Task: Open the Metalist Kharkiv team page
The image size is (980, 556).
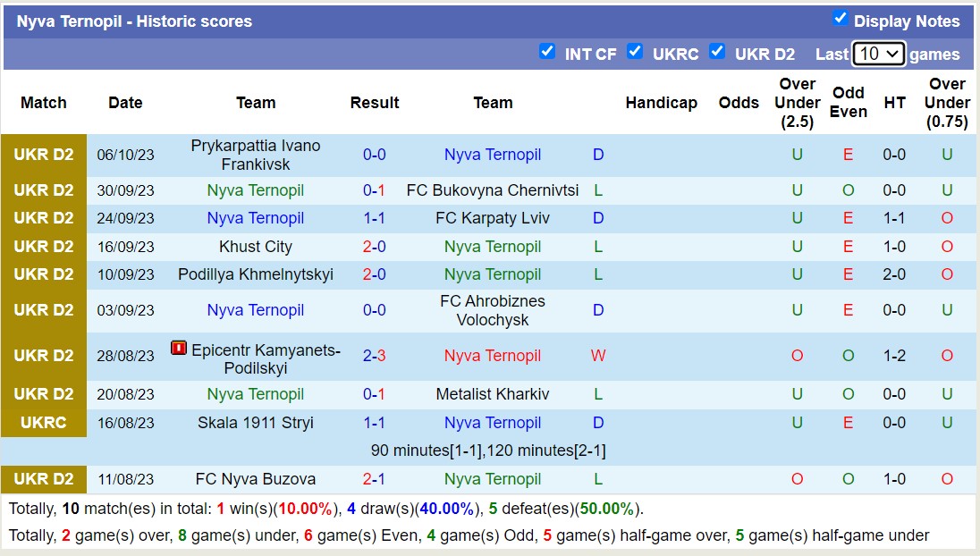Action: click(493, 394)
